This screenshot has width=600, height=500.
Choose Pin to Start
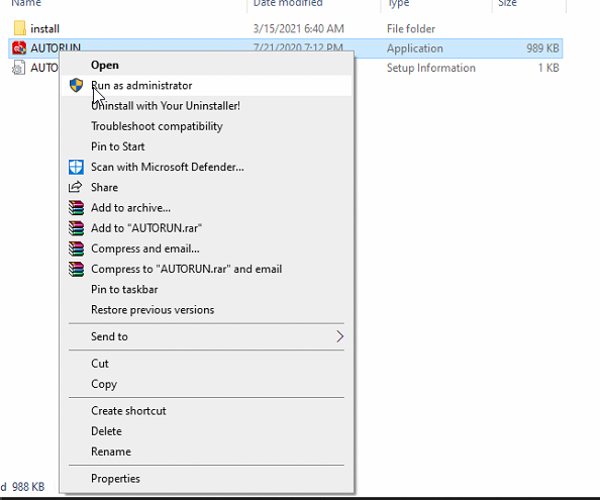(x=118, y=147)
